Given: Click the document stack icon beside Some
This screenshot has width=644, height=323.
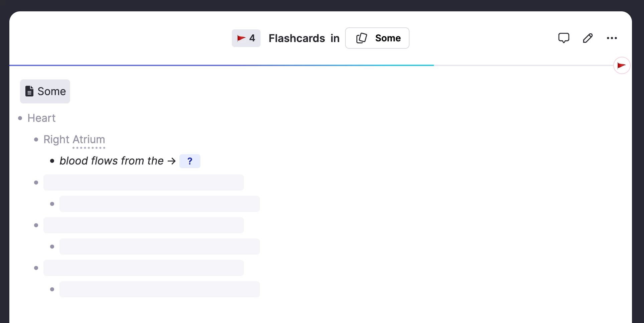Looking at the screenshot, I should tap(361, 38).
